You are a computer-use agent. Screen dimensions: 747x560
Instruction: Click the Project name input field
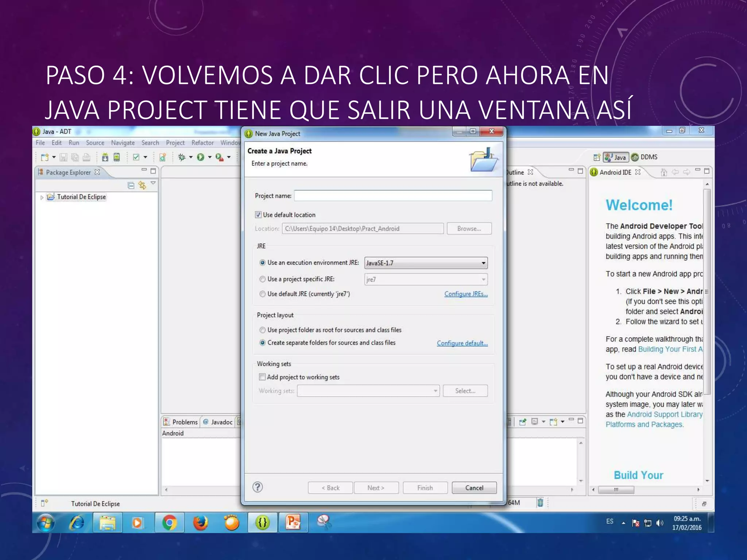click(x=393, y=196)
